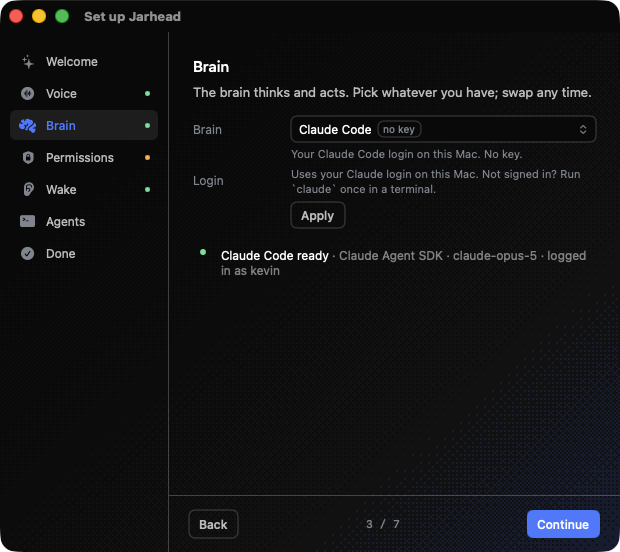The height and width of the screenshot is (552, 620).
Task: Click the Done checkmark icon
Action: click(28, 253)
